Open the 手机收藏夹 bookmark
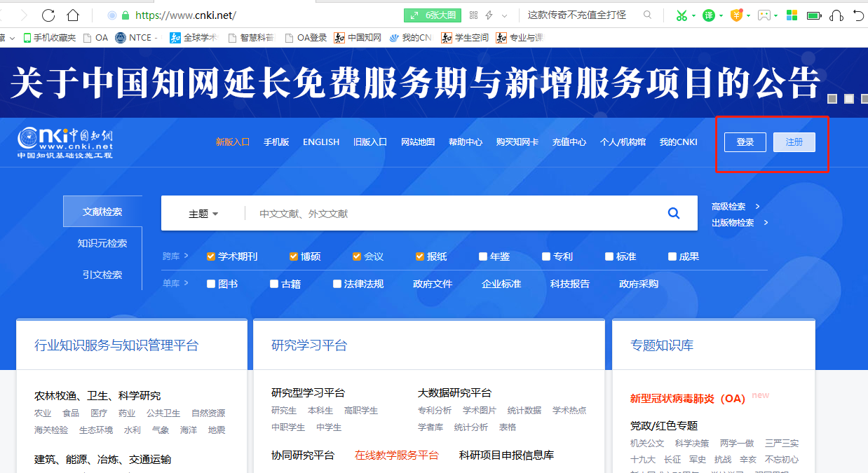Viewport: 868px width, 473px height. click(50, 38)
